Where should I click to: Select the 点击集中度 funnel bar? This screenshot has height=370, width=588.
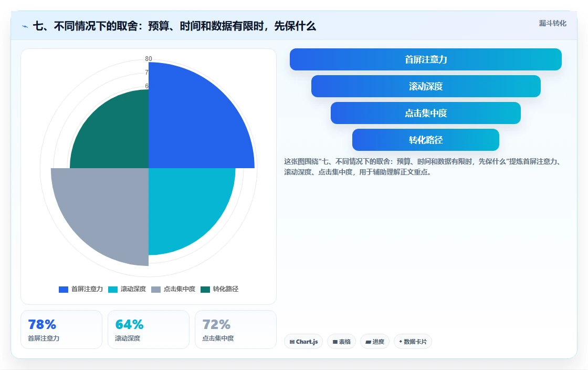426,113
